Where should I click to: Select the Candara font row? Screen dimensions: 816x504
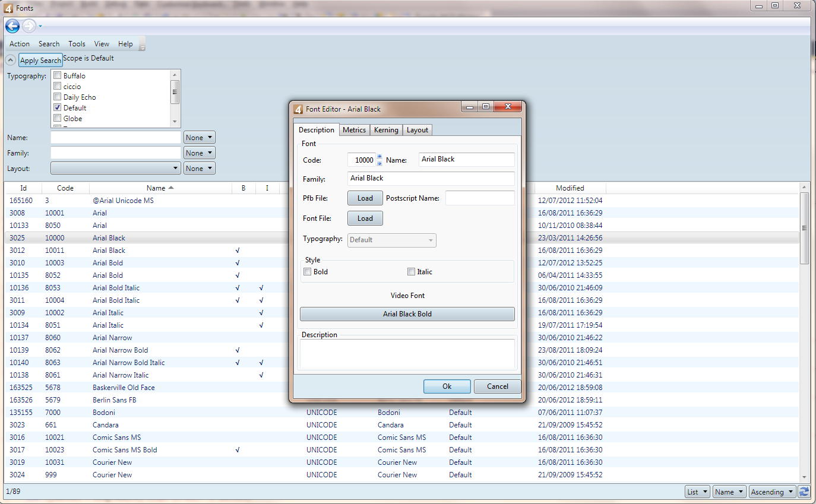402,425
